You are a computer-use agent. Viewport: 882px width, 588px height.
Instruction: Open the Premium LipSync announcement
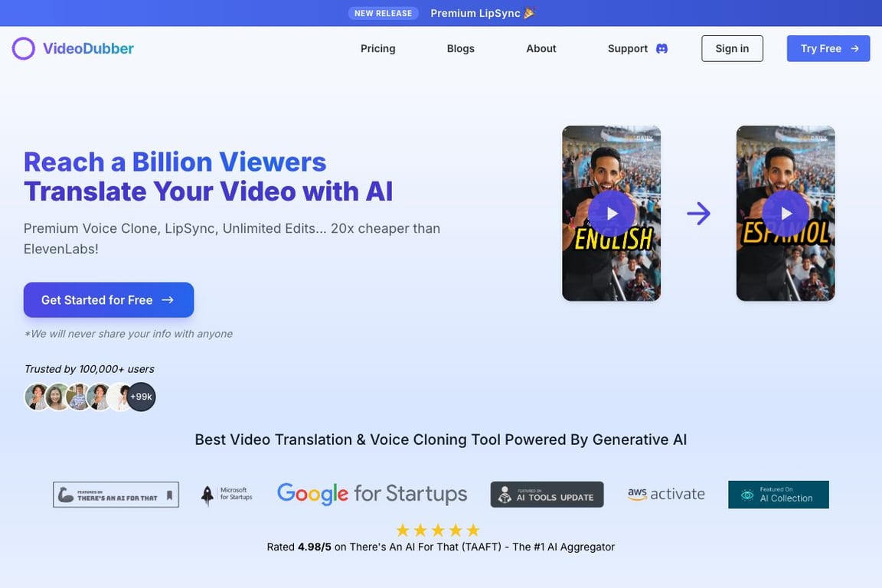click(x=475, y=13)
